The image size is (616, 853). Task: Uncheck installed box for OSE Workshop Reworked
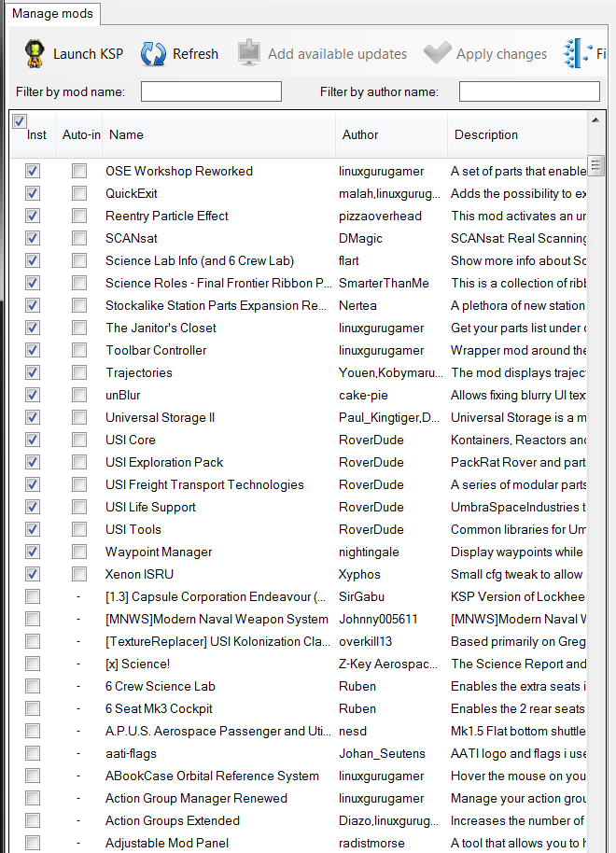[33, 171]
